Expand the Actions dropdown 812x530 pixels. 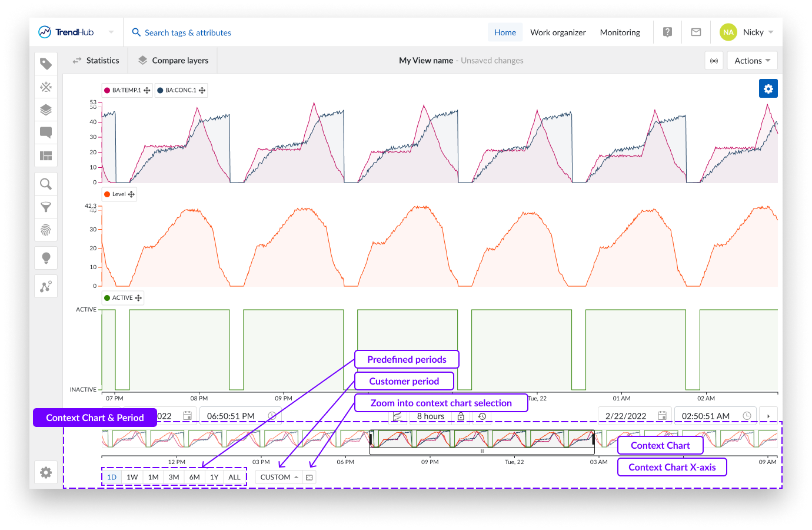point(752,61)
